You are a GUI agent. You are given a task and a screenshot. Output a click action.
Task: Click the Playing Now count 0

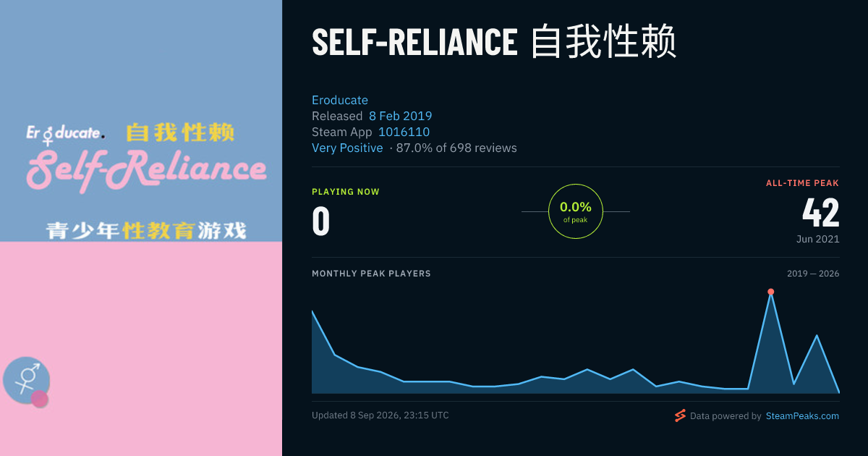(x=320, y=221)
